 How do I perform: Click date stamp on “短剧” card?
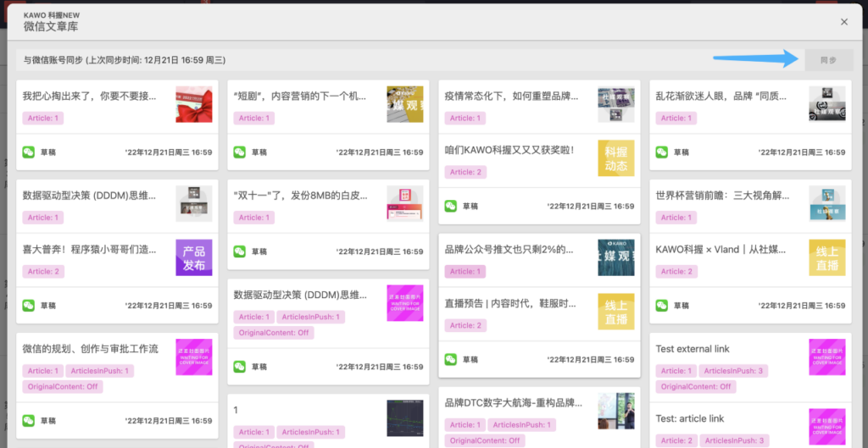380,152
